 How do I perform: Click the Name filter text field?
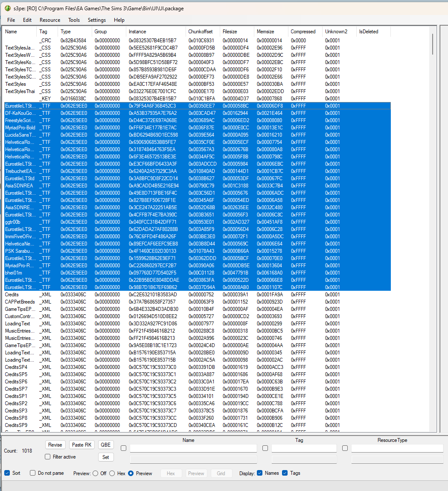pyautogui.click(x=193, y=448)
